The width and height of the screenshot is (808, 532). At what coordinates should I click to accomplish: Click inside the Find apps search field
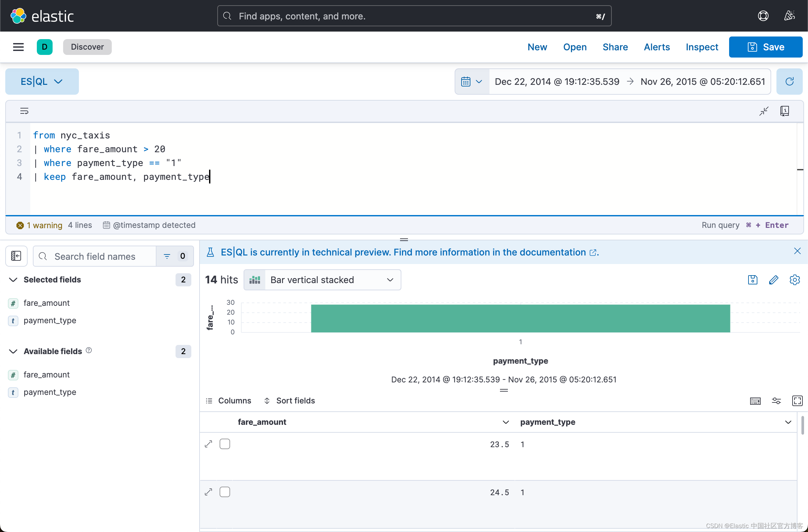[x=407, y=15]
